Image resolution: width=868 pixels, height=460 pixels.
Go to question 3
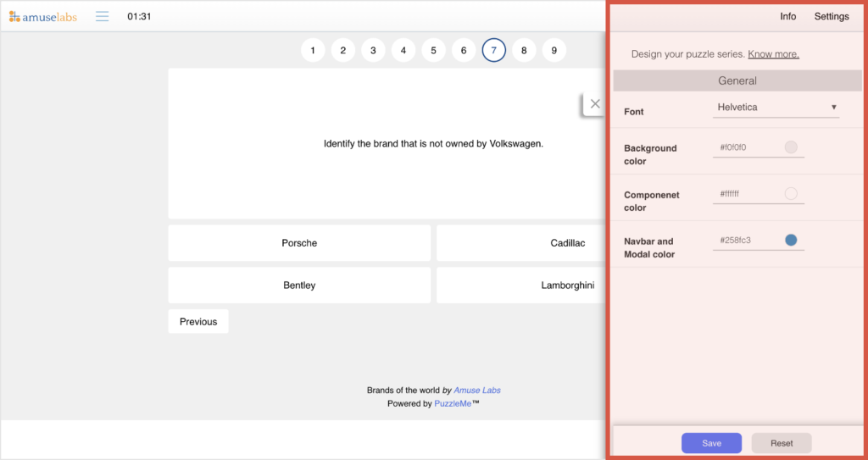pyautogui.click(x=373, y=50)
